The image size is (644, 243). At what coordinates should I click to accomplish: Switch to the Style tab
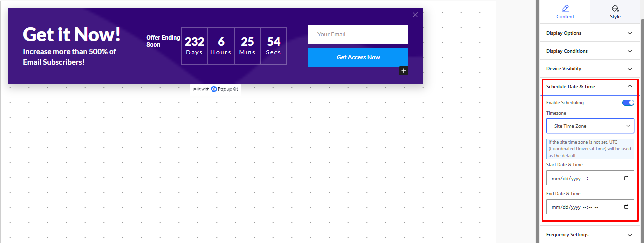[615, 12]
